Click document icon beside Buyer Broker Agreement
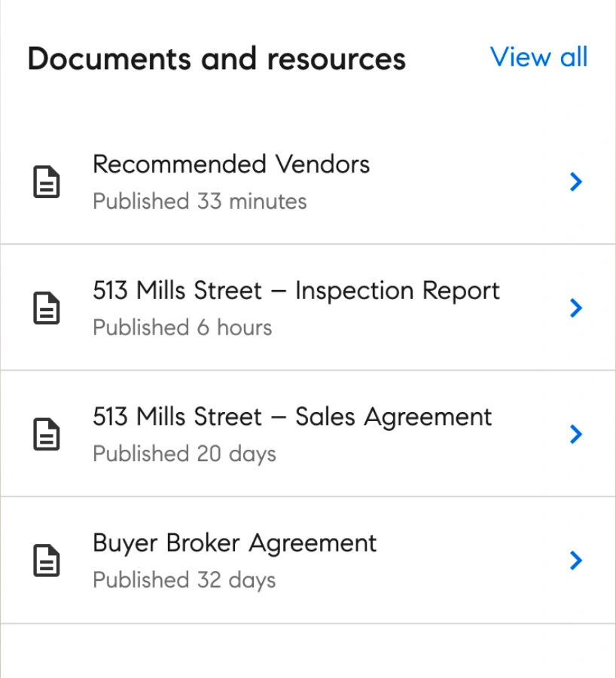The height and width of the screenshot is (678, 616). click(47, 561)
